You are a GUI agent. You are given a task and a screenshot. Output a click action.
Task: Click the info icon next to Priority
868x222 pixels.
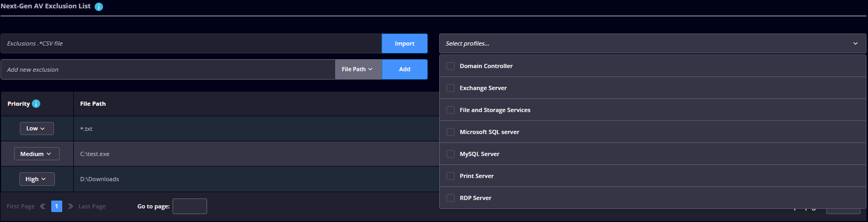click(x=36, y=104)
